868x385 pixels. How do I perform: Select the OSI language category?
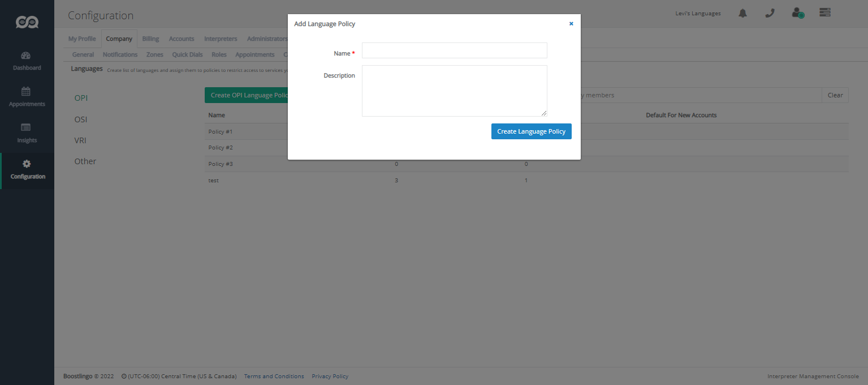point(81,119)
